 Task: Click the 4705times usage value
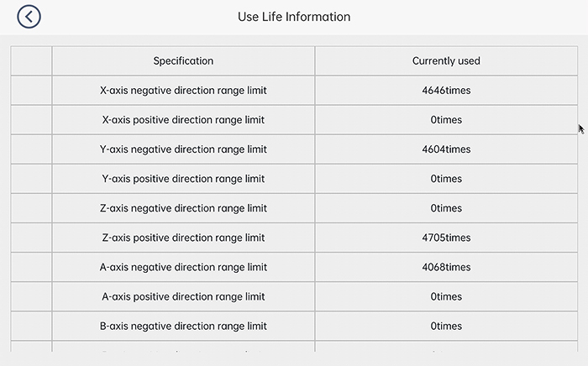click(446, 238)
